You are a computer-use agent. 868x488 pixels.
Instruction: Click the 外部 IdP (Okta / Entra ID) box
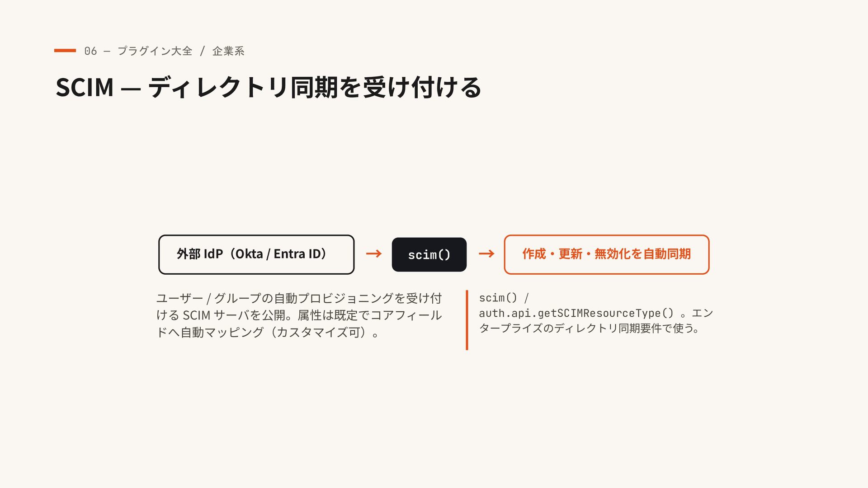pos(256,254)
